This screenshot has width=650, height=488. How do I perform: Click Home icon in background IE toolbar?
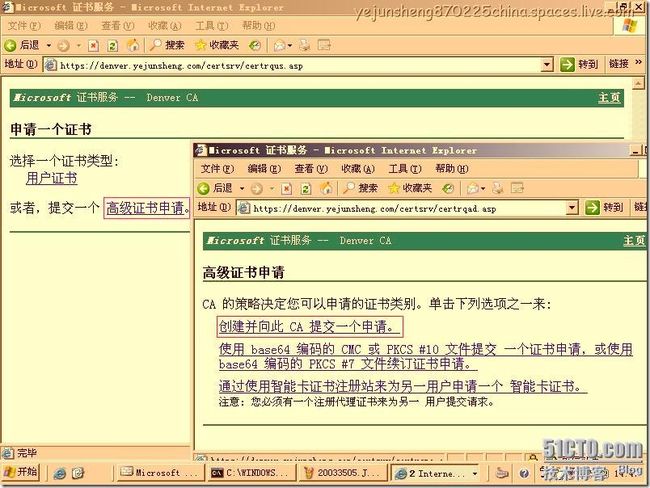point(133,45)
